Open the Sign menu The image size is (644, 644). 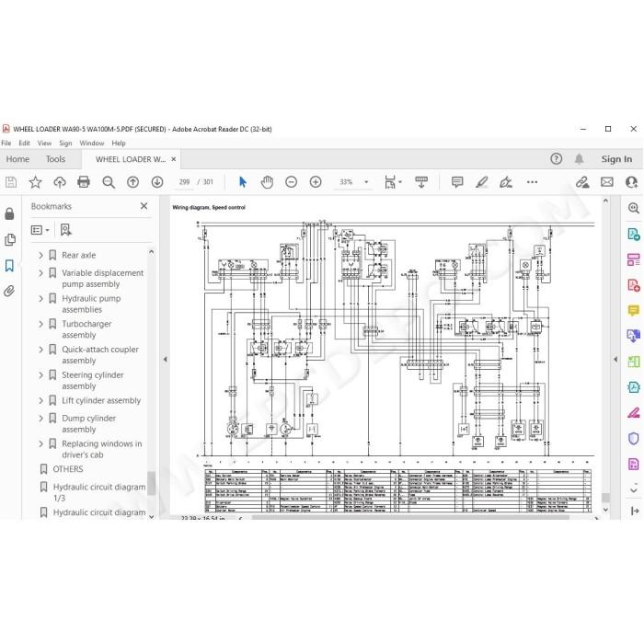click(x=65, y=143)
